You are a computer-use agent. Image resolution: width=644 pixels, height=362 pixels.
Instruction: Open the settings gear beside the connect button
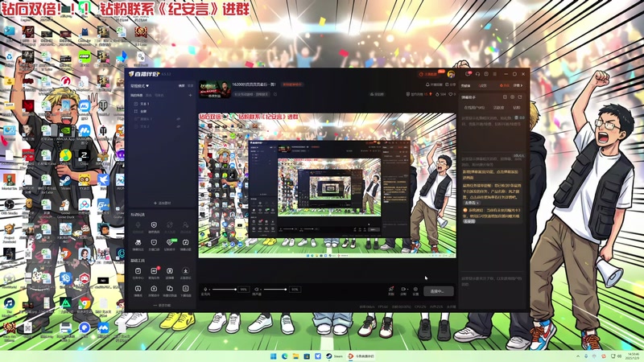coord(415,290)
